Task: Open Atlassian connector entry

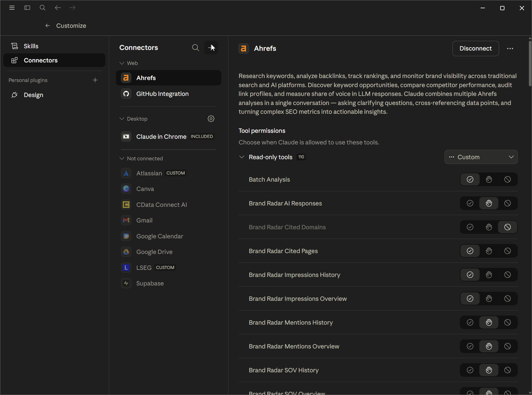Action: click(168, 173)
